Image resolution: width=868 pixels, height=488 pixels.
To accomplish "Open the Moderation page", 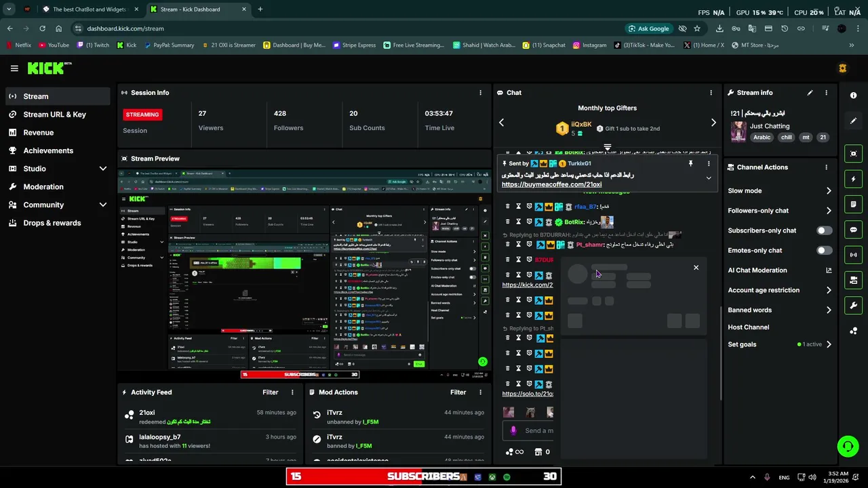I will point(58,187).
